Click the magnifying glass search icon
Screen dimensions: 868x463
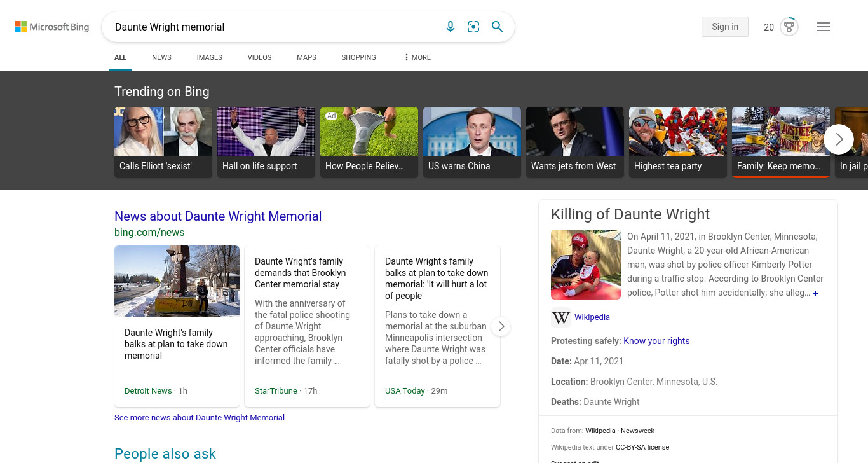(498, 27)
